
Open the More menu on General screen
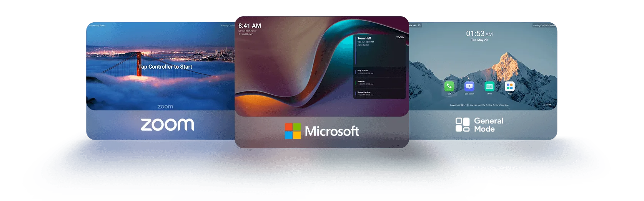tap(547, 104)
